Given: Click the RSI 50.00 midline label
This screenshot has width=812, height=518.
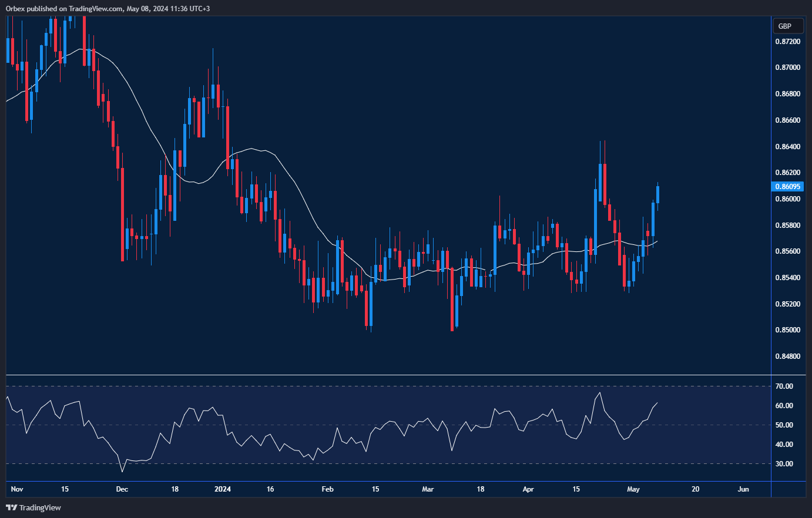Looking at the screenshot, I should point(784,425).
